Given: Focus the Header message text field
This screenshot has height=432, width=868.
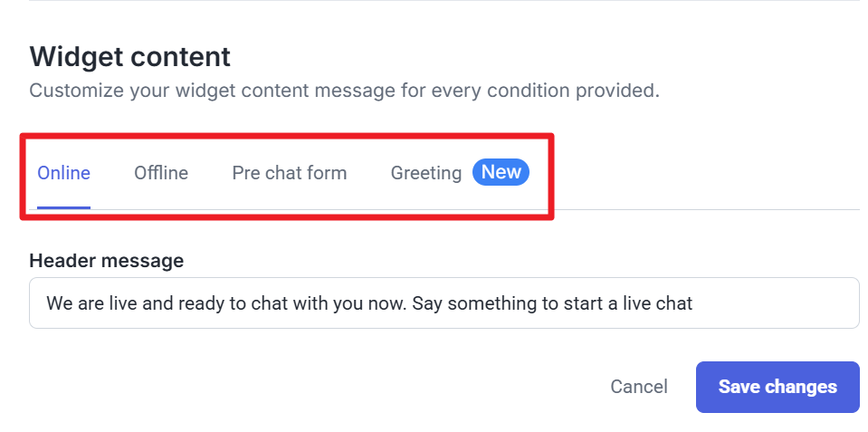Looking at the screenshot, I should (x=444, y=303).
